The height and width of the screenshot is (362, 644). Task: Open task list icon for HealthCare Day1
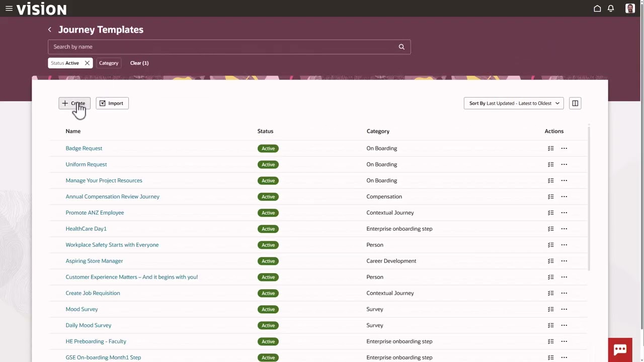[x=550, y=229]
